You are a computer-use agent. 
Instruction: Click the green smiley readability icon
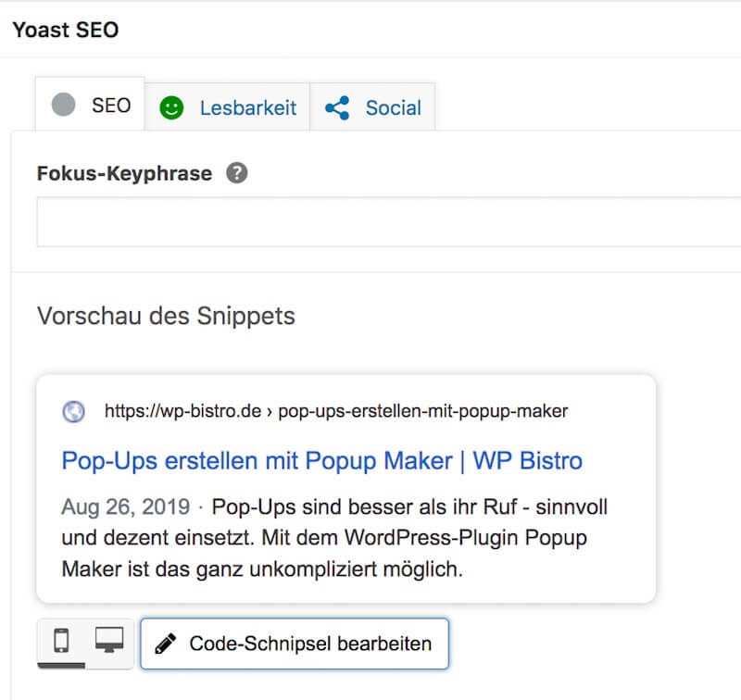[x=171, y=107]
